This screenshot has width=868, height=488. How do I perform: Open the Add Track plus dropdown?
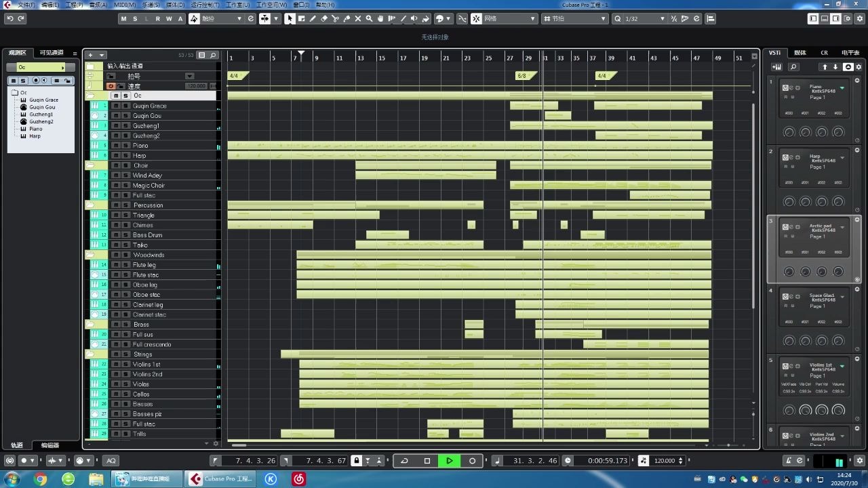pos(95,55)
